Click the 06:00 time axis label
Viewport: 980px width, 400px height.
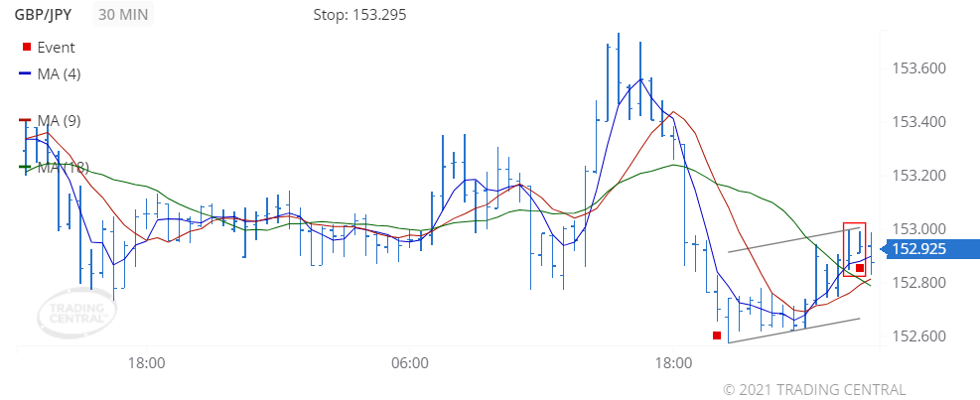pyautogui.click(x=410, y=363)
